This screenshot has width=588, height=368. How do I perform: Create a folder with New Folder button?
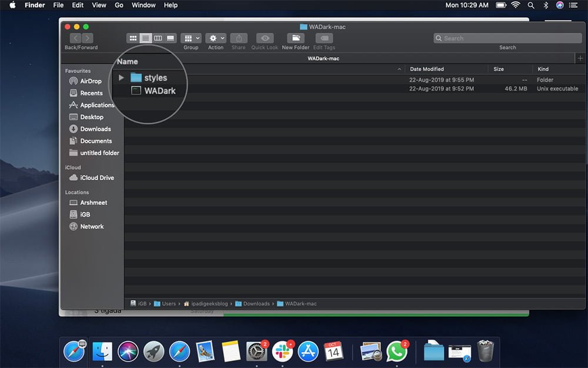pyautogui.click(x=296, y=38)
